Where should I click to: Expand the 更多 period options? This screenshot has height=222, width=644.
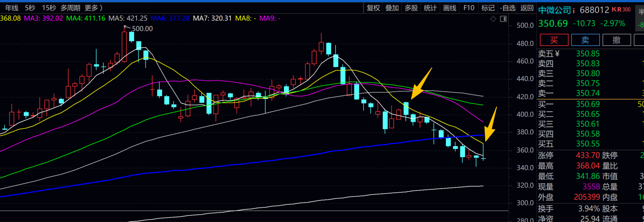(x=94, y=8)
